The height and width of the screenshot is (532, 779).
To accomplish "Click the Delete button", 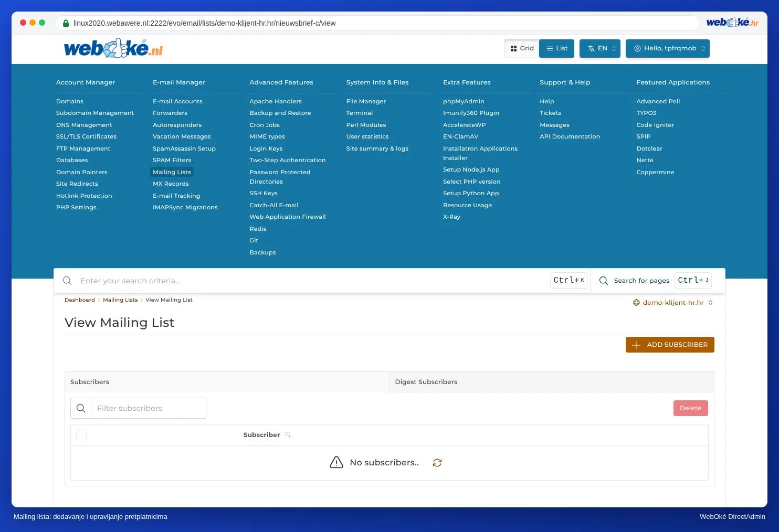I will pos(691,408).
